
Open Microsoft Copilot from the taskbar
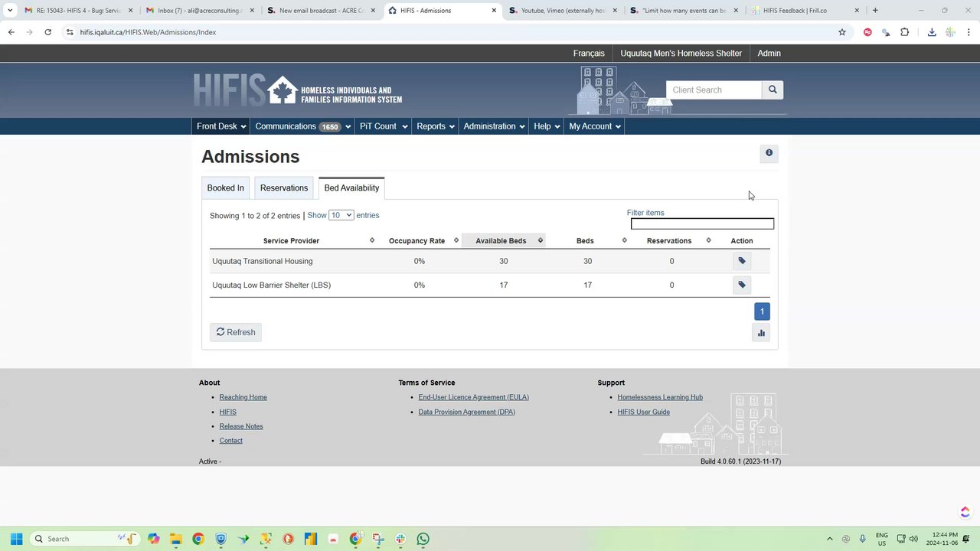tap(153, 539)
